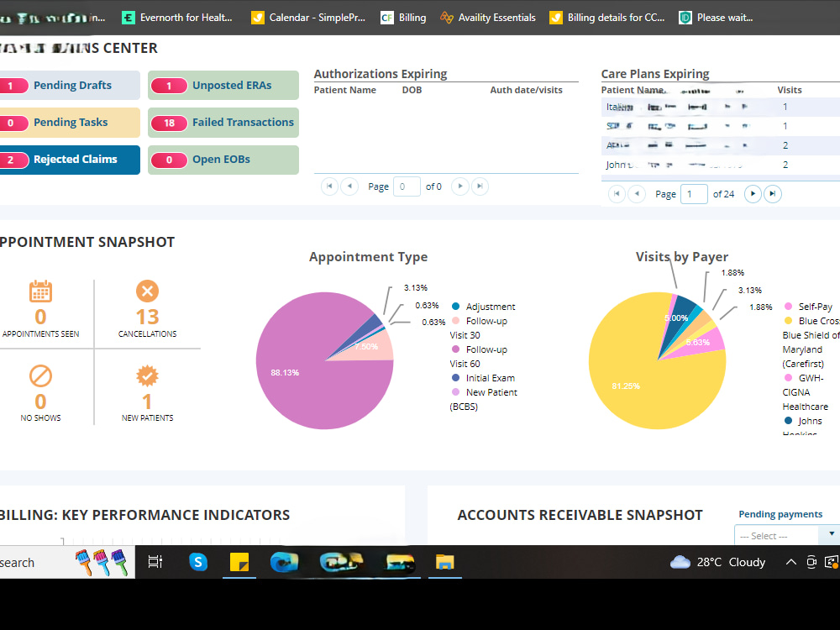
Task: Go to last page of Care Plans Expiring
Action: tap(773, 194)
